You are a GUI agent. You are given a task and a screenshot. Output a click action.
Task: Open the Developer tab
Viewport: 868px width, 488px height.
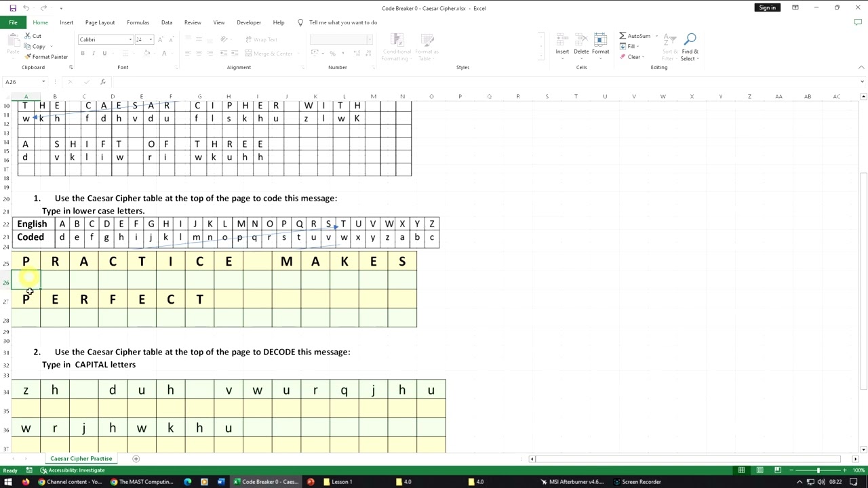(x=249, y=22)
